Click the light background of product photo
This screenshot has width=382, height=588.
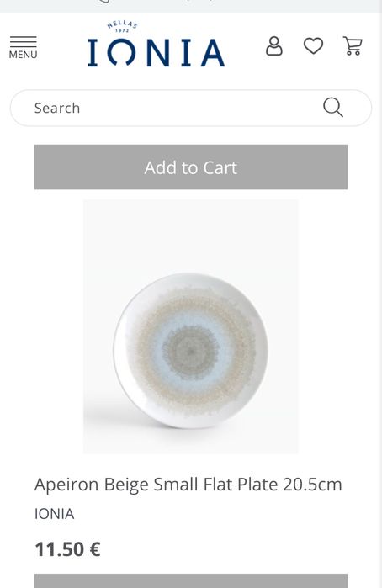pyautogui.click(x=191, y=236)
